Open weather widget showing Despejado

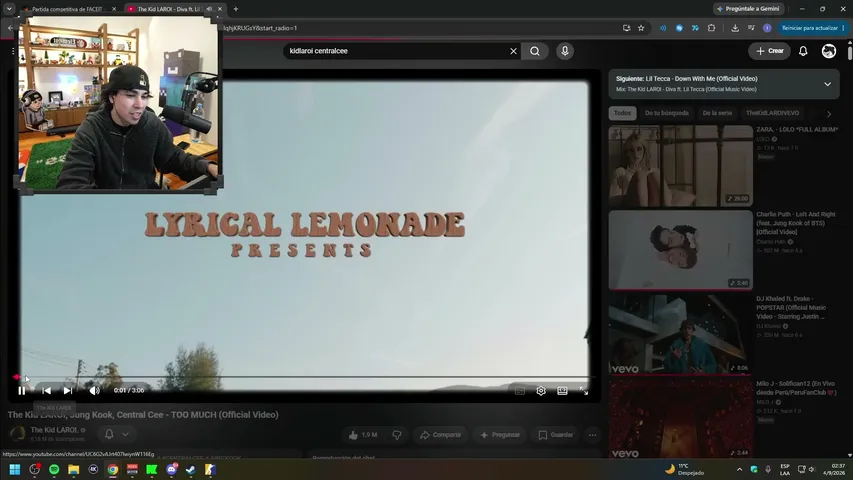(x=684, y=469)
